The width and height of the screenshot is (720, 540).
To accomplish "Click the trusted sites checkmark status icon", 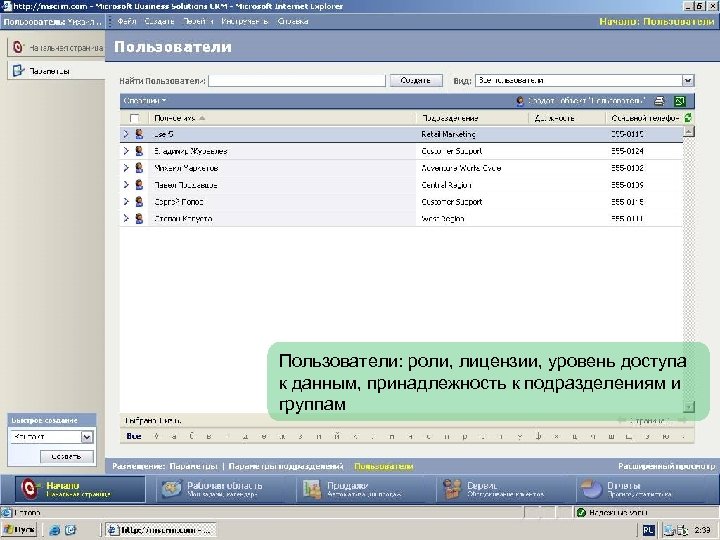I will click(581, 512).
